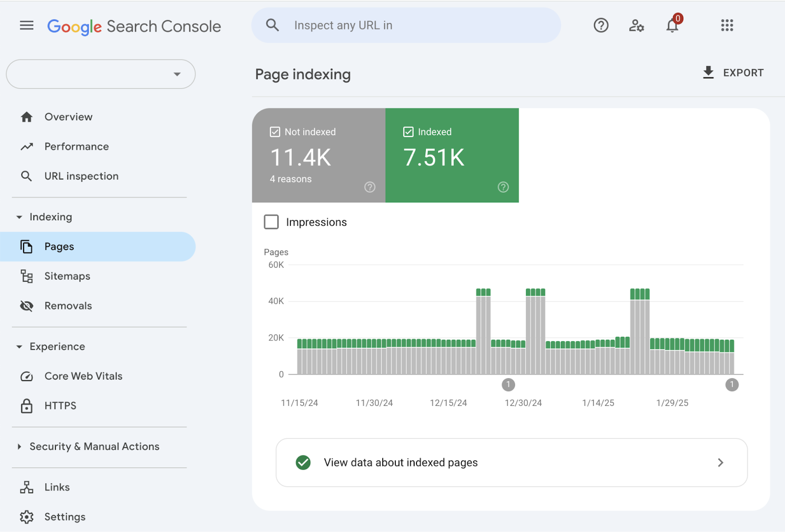
Task: Enable the Impressions checkbox
Action: 271,222
